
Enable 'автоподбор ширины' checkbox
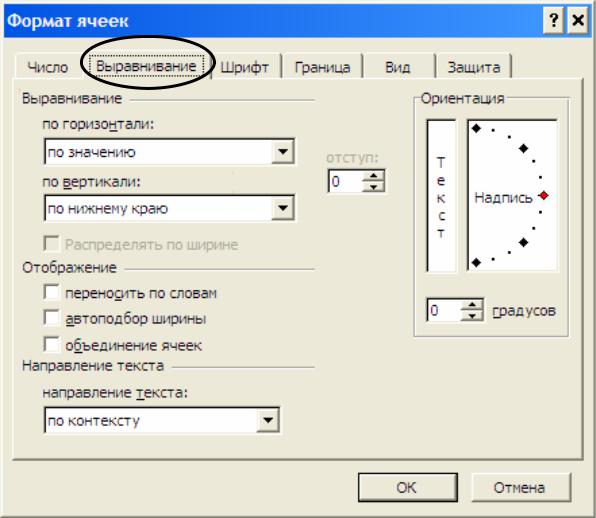point(52,318)
